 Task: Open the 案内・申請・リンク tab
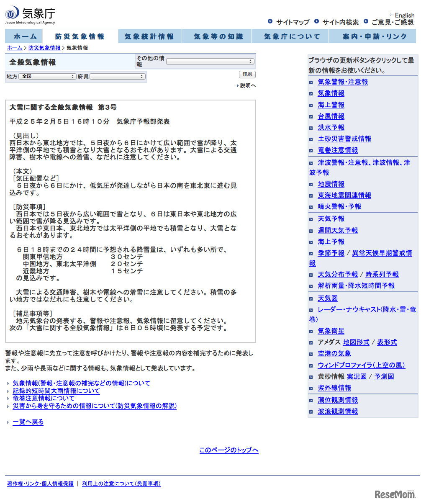click(372, 36)
